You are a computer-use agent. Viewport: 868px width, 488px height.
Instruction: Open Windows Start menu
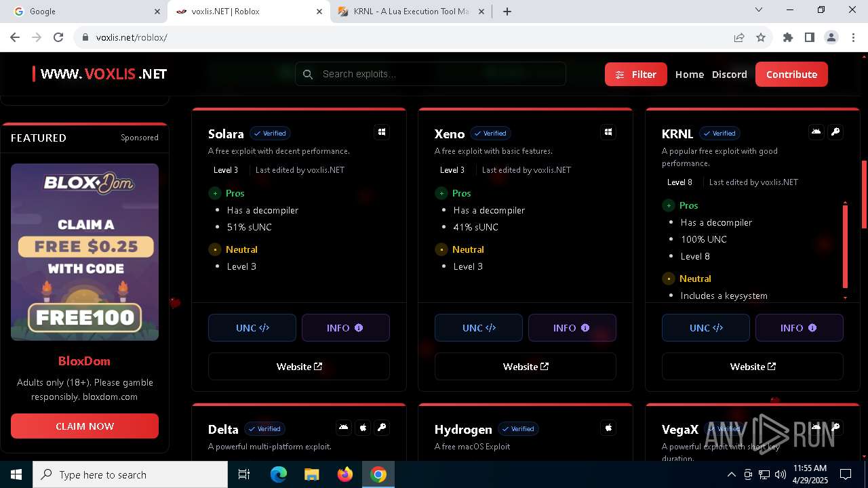point(16,474)
